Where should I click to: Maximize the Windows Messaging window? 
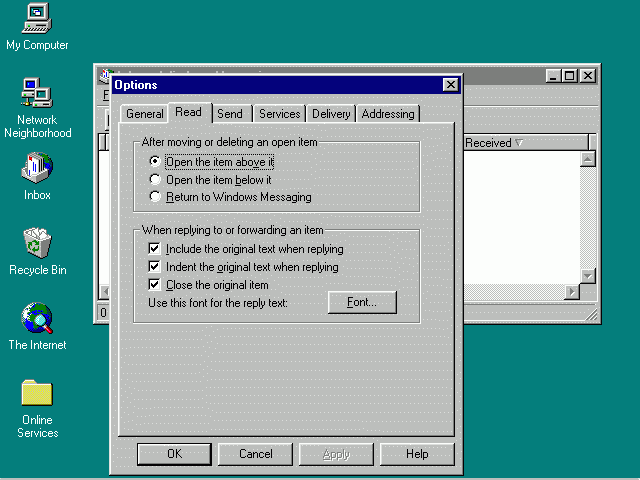(x=569, y=76)
